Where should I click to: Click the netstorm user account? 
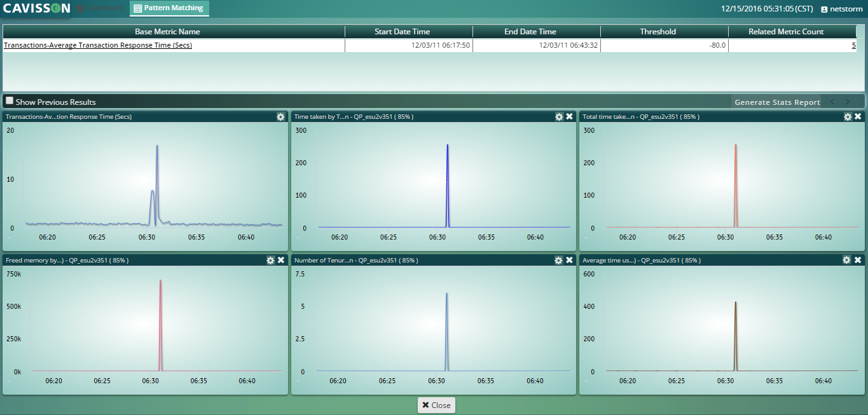(x=842, y=9)
